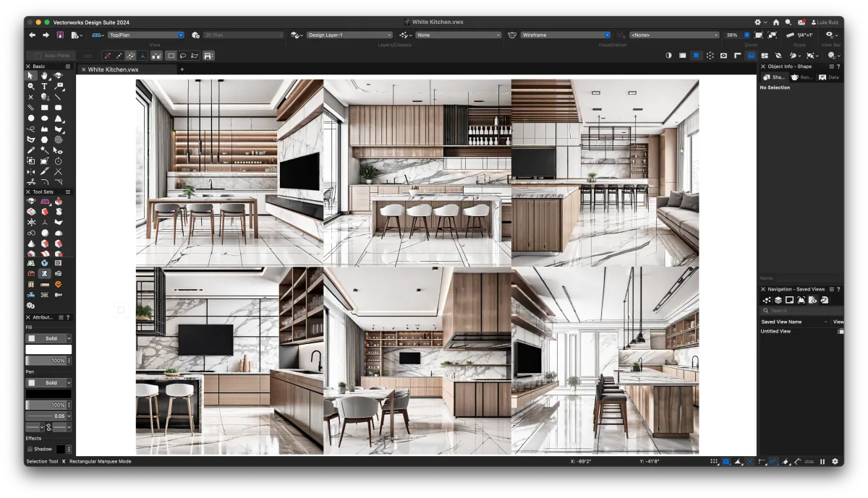The height and width of the screenshot is (498, 868).
Task: Toggle the Auto-Plane checkbox
Action: 38,55
